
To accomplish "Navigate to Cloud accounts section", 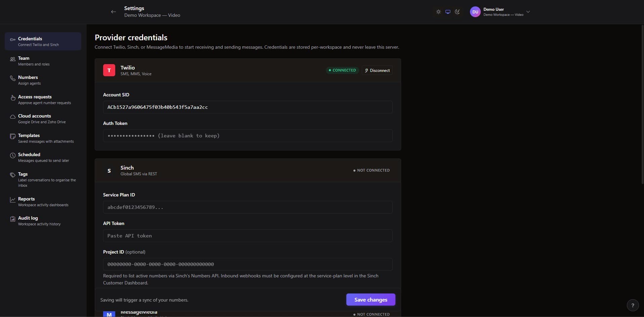I will [x=43, y=119].
